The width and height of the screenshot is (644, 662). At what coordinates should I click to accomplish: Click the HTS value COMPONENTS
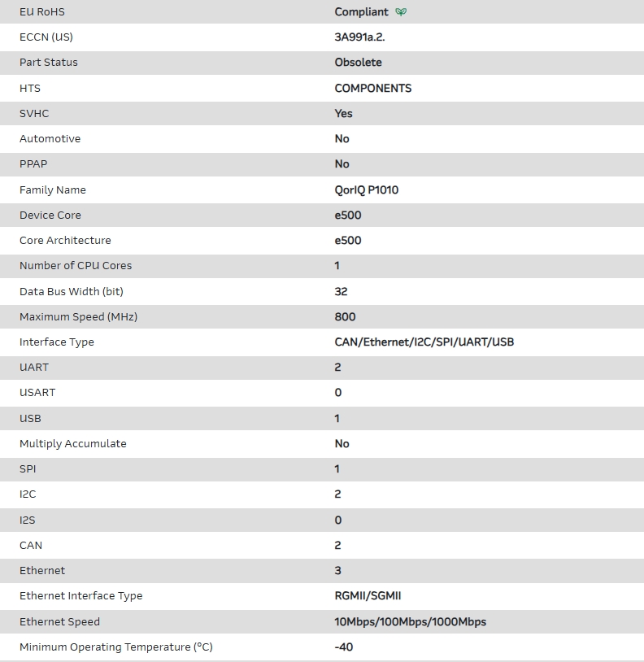(x=373, y=88)
